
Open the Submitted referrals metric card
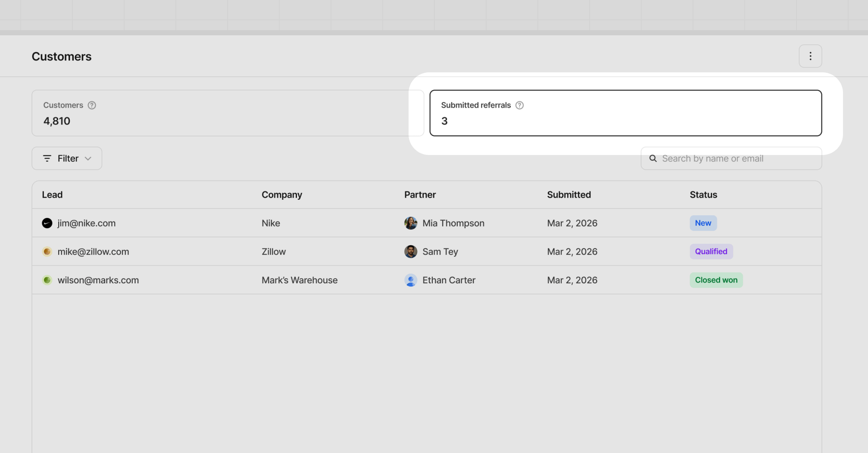pyautogui.click(x=626, y=113)
